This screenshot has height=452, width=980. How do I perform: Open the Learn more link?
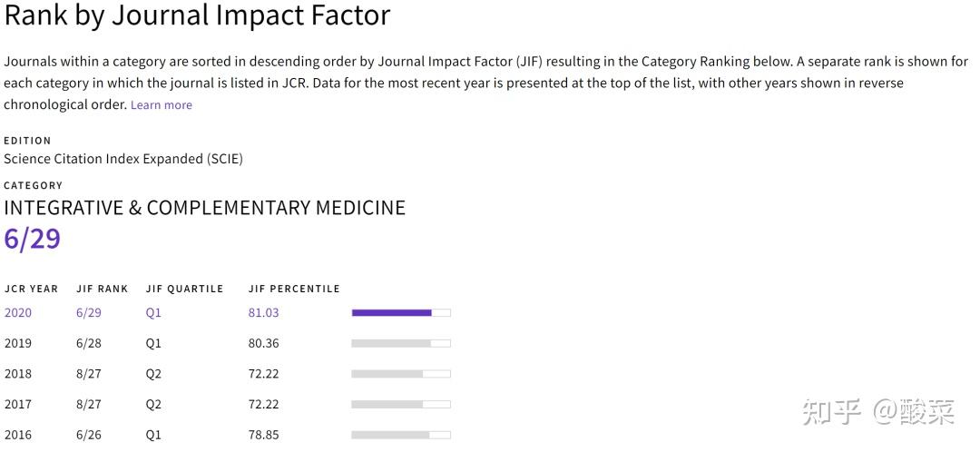coord(162,105)
